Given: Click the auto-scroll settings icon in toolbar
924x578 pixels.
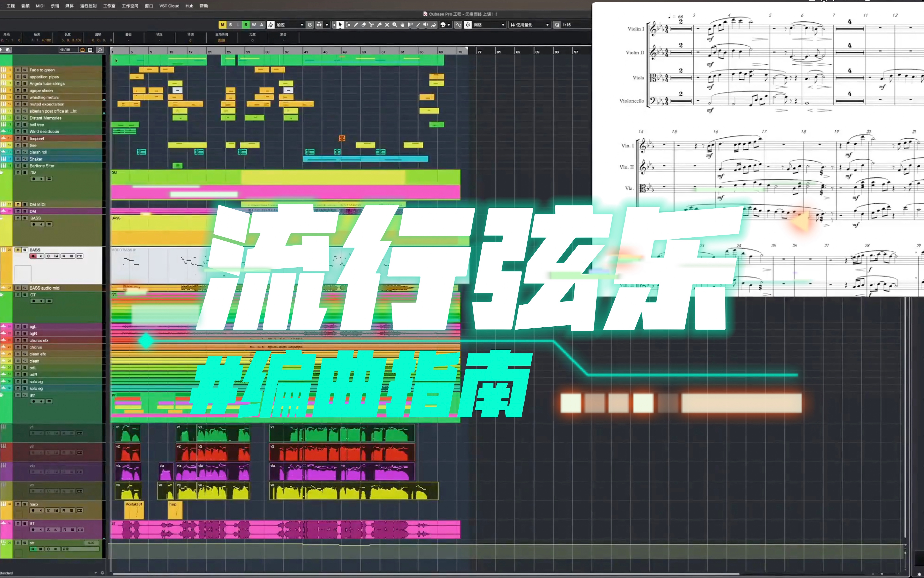Looking at the screenshot, I should click(319, 25).
